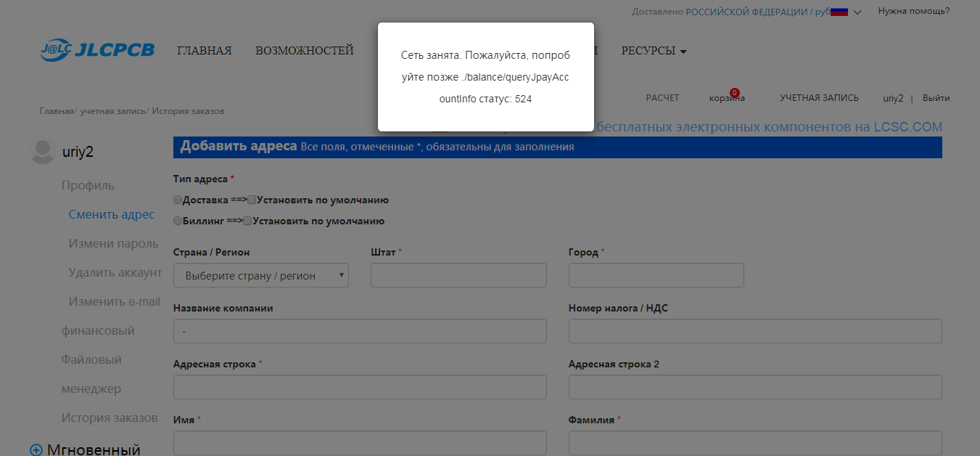The width and height of the screenshot is (980, 456).
Task: Open Измени пароль in the sidebar
Action: 113,243
